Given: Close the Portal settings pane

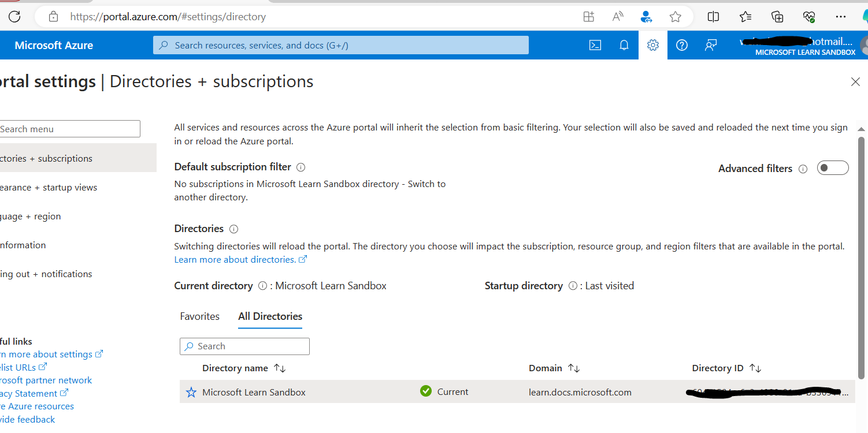Looking at the screenshot, I should 856,82.
